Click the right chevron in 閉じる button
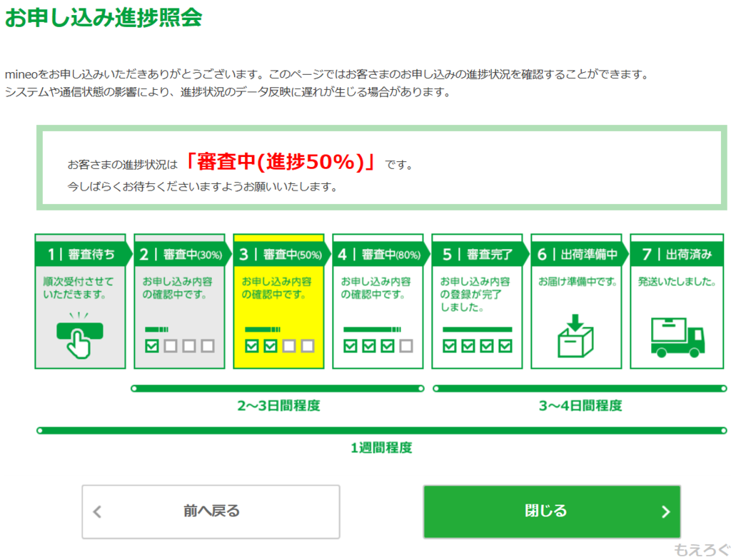Screen dimensions: 731x560 coord(666,512)
